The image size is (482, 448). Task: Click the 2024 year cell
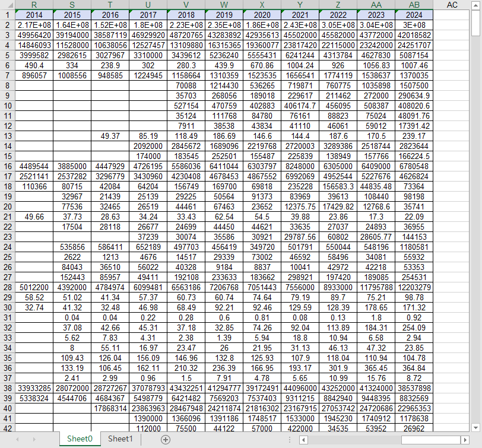[414, 15]
